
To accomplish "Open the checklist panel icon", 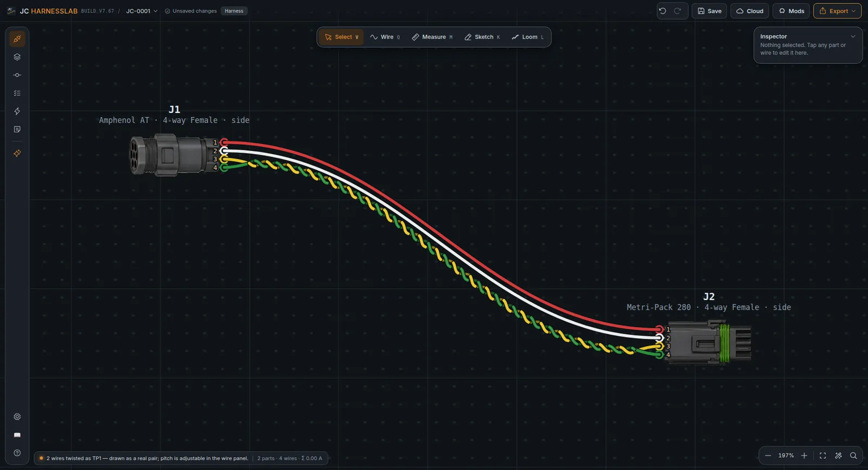I will pyautogui.click(x=17, y=93).
